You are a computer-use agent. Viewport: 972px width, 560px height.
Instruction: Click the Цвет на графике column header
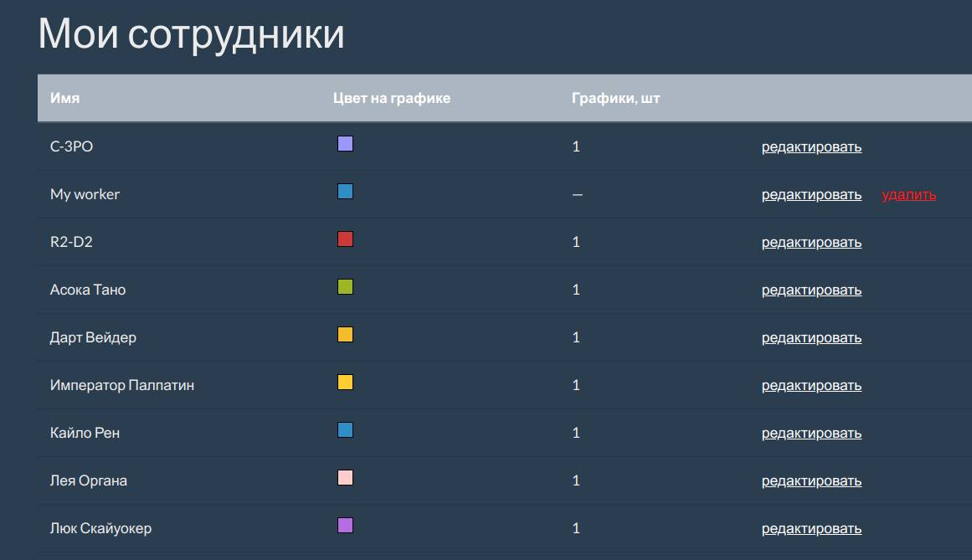click(x=392, y=98)
